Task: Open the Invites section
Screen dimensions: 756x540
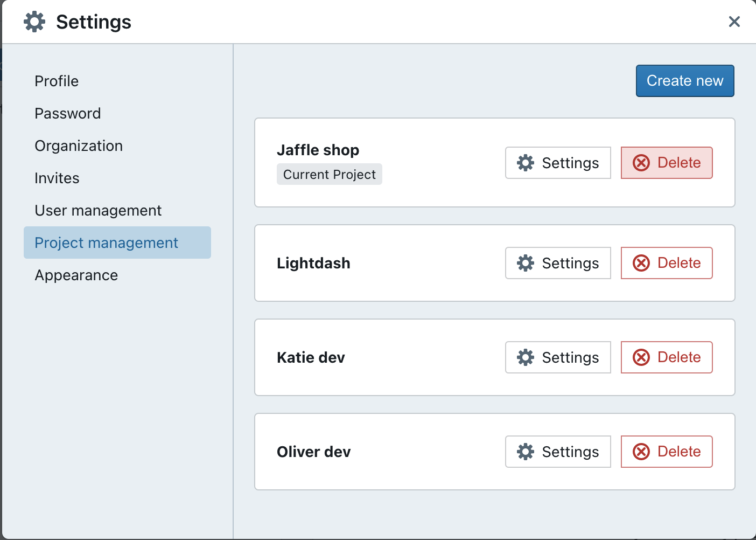Action: point(57,178)
